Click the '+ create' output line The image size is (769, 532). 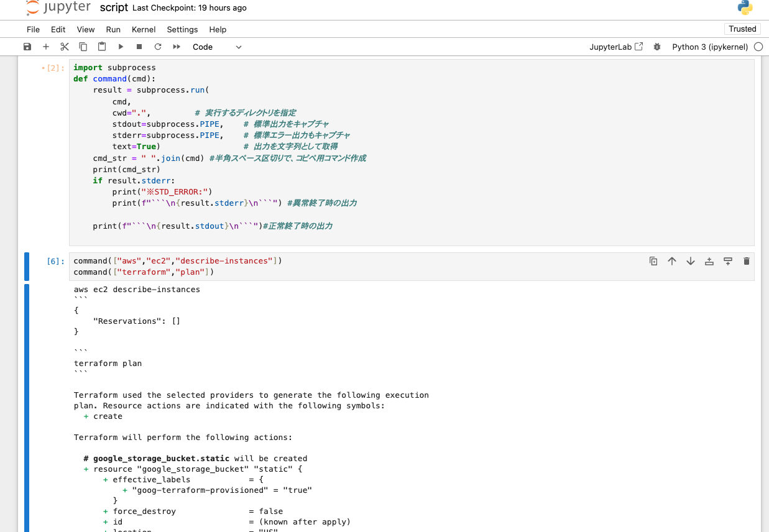pyautogui.click(x=103, y=416)
